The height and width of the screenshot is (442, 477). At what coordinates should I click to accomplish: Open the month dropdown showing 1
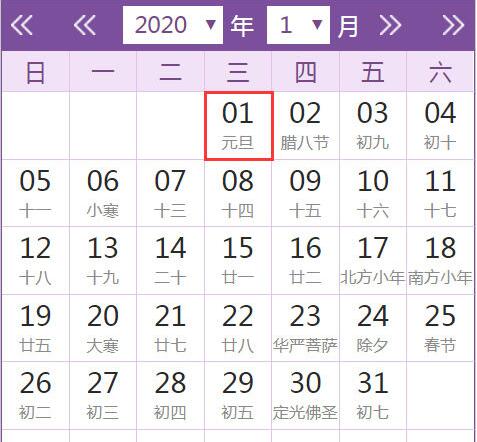298,25
